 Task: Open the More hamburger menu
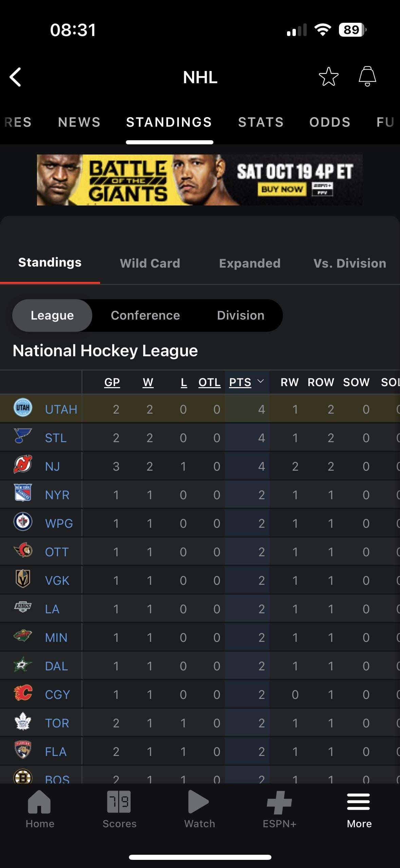359,810
